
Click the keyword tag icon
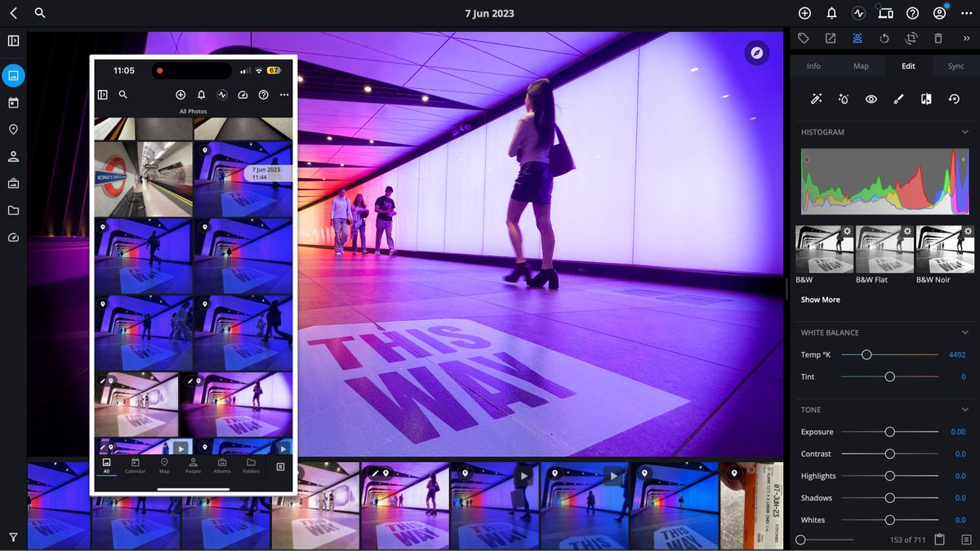click(x=801, y=38)
